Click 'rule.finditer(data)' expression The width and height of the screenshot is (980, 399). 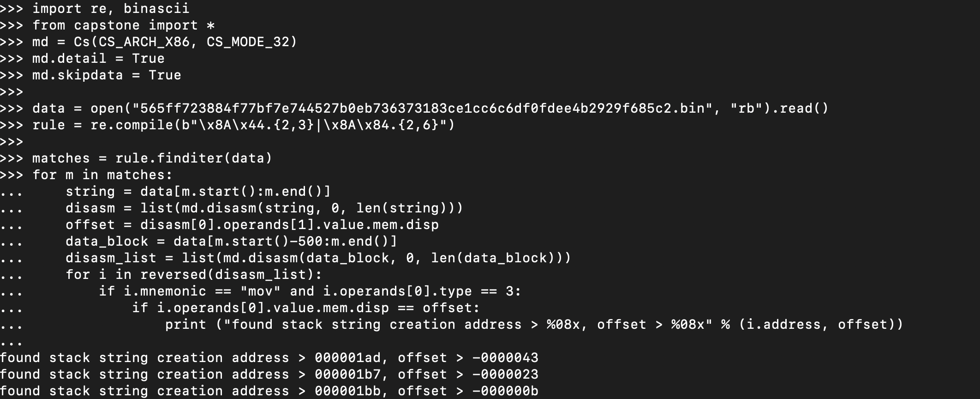194,158
